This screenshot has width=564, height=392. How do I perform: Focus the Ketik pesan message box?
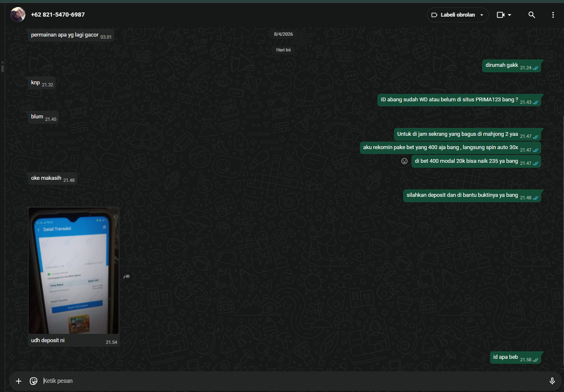pyautogui.click(x=293, y=381)
